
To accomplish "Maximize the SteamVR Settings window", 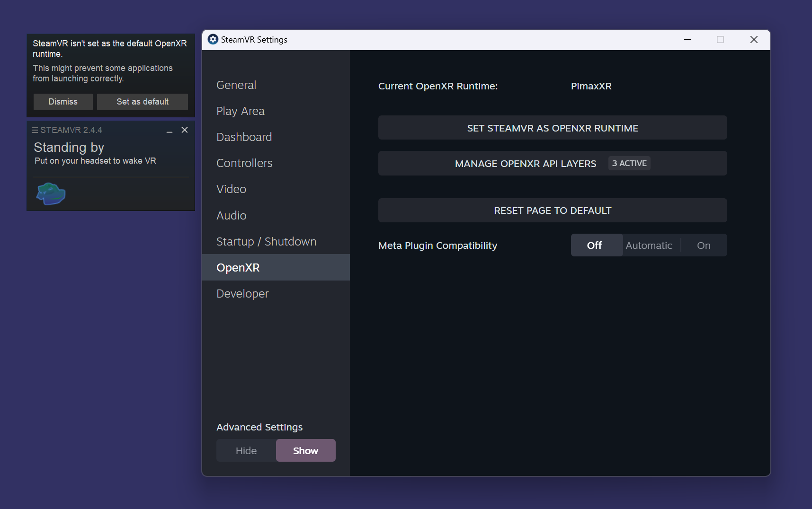I will (721, 40).
